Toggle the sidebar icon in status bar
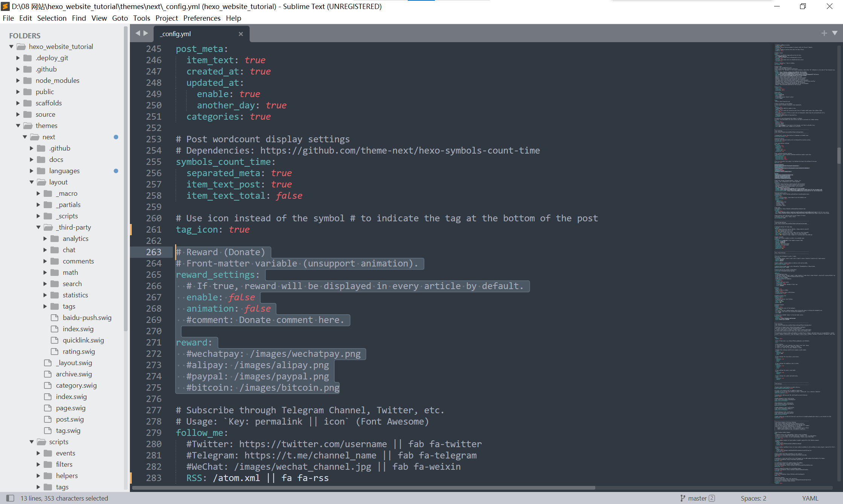 coord(10,498)
